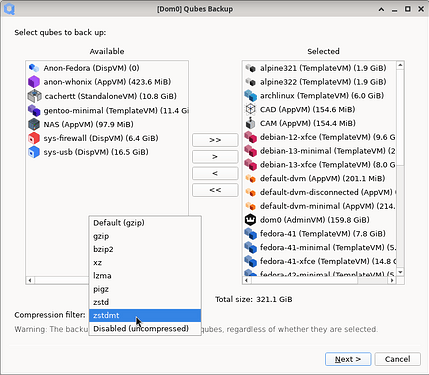Click the default-dvm-disconnected icon
The width and height of the screenshot is (429, 375).
click(x=250, y=192)
